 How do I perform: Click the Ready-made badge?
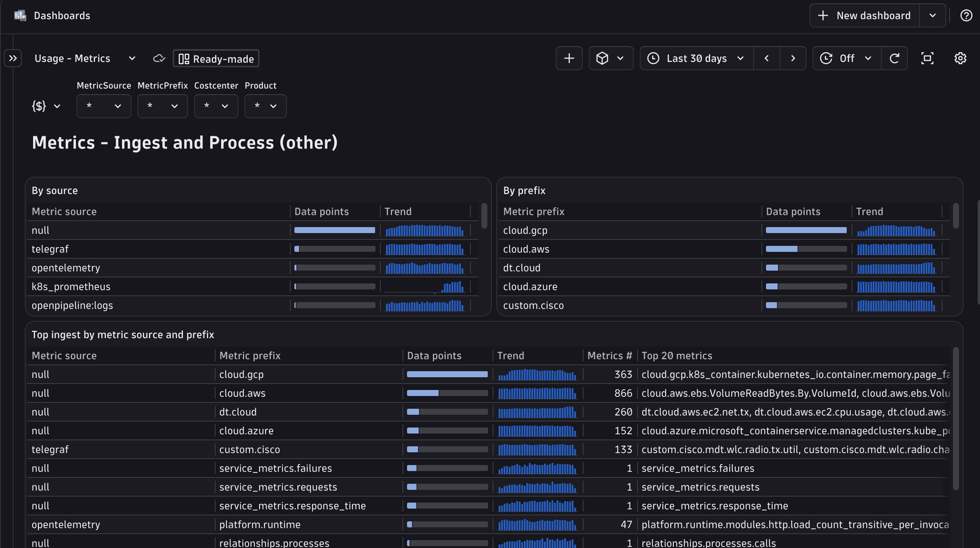coord(216,59)
